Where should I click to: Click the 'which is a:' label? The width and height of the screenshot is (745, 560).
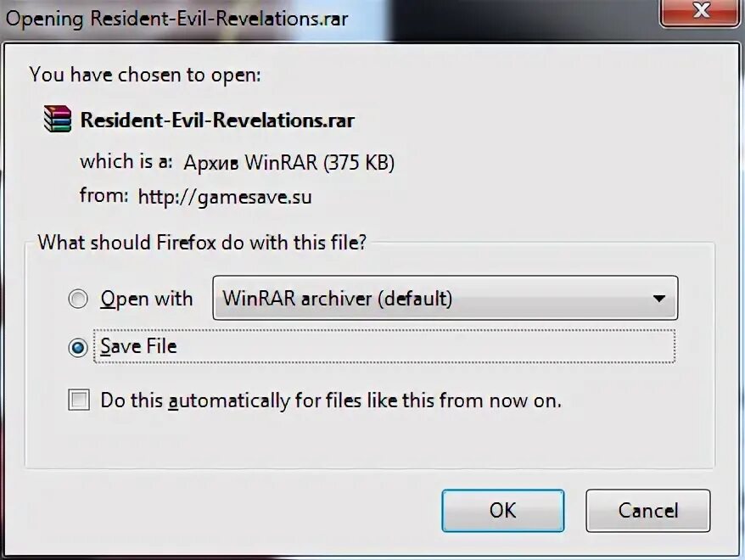pyautogui.click(x=126, y=161)
